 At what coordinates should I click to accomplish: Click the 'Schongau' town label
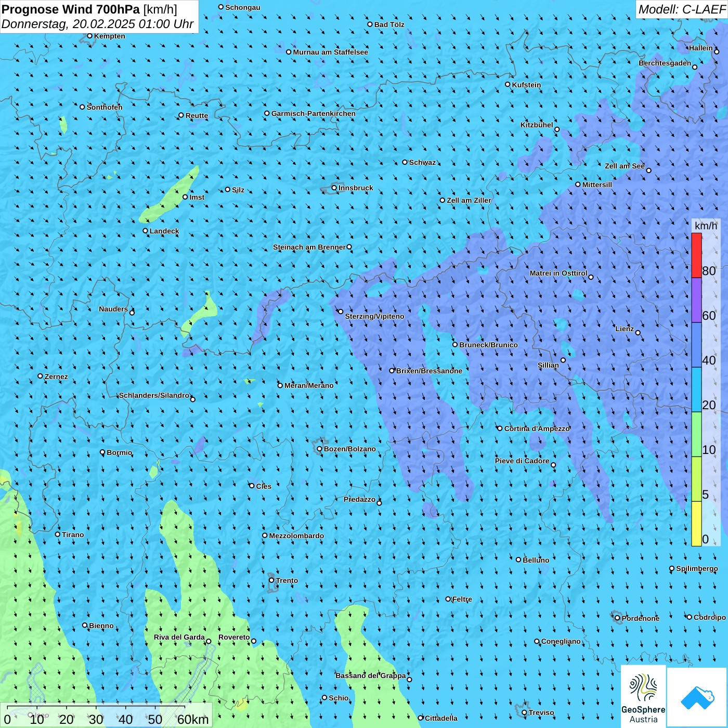point(243,7)
